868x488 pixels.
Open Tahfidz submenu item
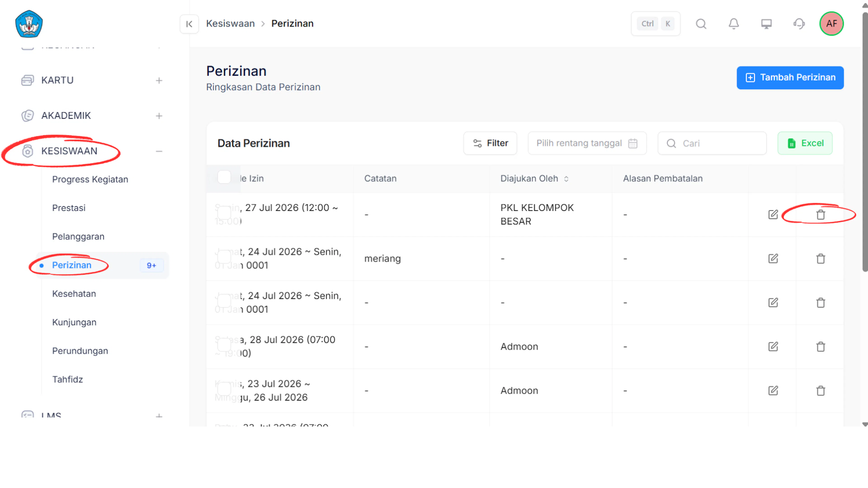coord(67,380)
